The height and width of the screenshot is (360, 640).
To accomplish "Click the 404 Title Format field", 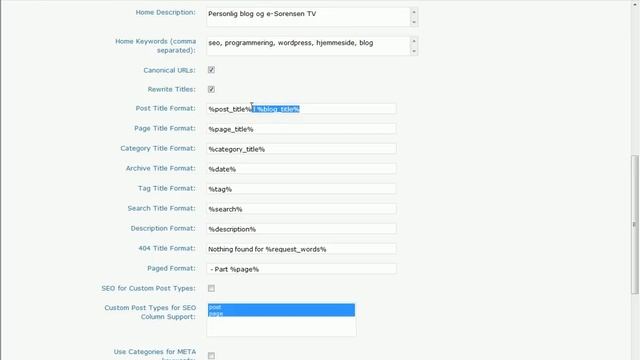I will (301, 249).
